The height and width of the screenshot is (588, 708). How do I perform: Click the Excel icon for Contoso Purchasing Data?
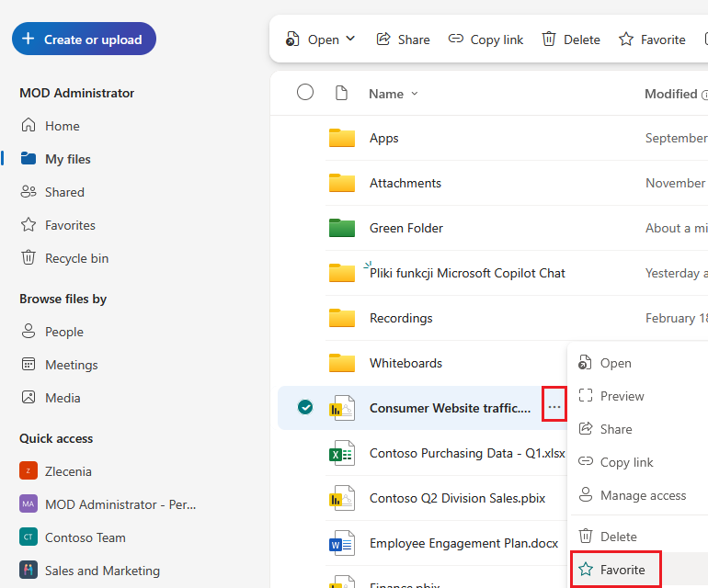coord(342,453)
